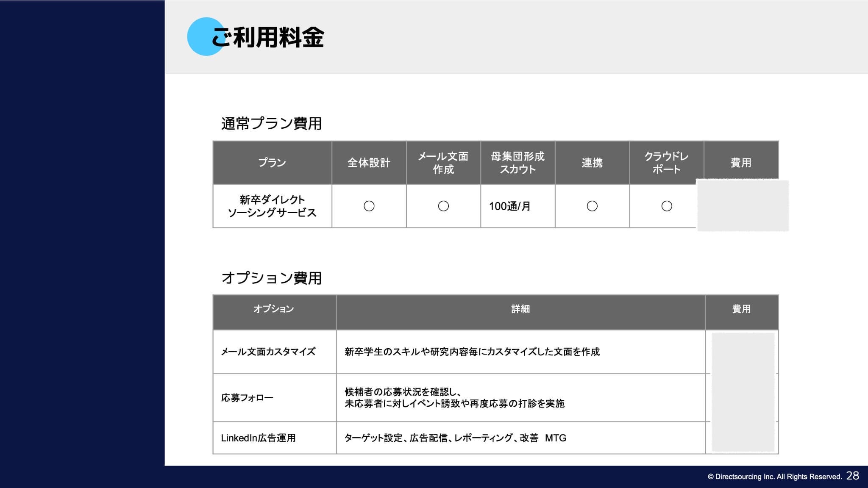The height and width of the screenshot is (488, 868).
Task: Click the circle mark under 連携 column
Action: pos(592,206)
